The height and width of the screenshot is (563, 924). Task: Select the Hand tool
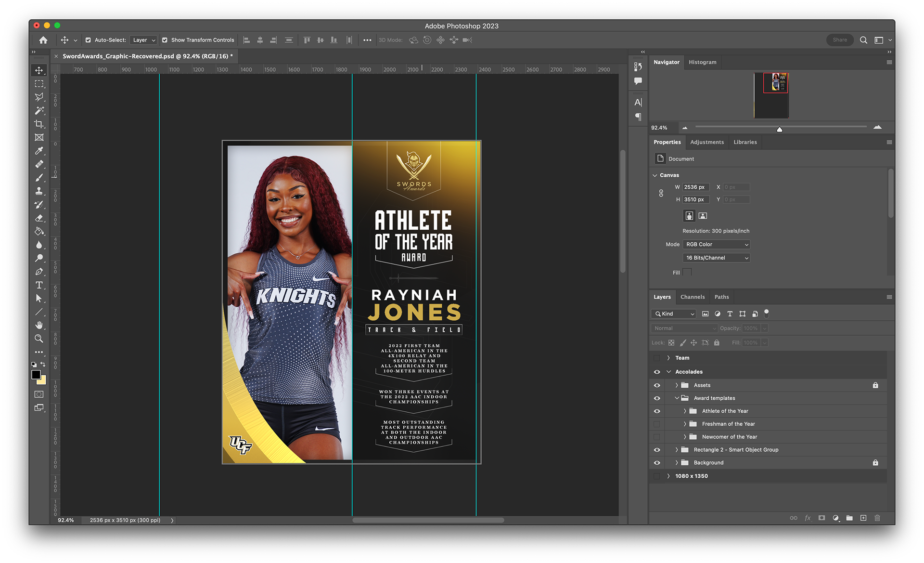click(39, 325)
